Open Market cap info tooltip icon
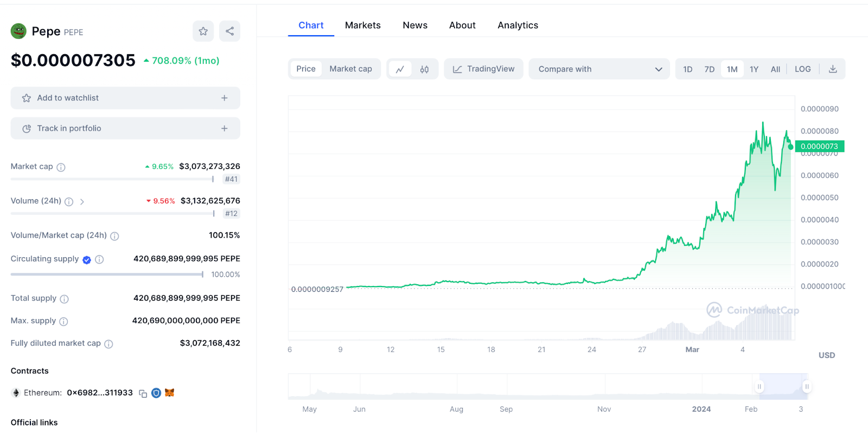This screenshot has height=433, width=868. tap(61, 167)
